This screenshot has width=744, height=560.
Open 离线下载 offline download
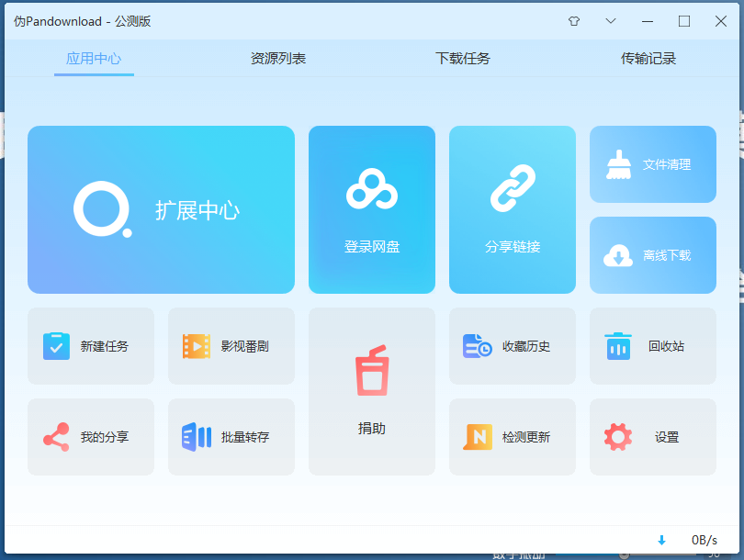tap(652, 255)
